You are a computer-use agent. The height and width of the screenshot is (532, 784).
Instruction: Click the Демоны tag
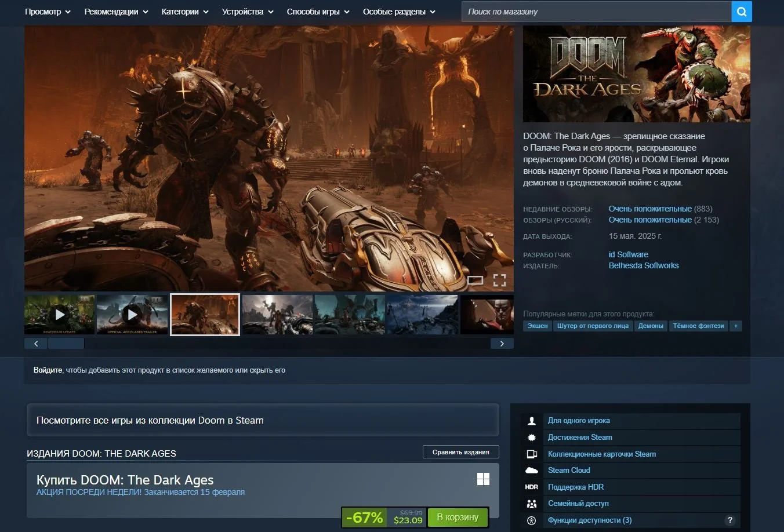pyautogui.click(x=651, y=326)
